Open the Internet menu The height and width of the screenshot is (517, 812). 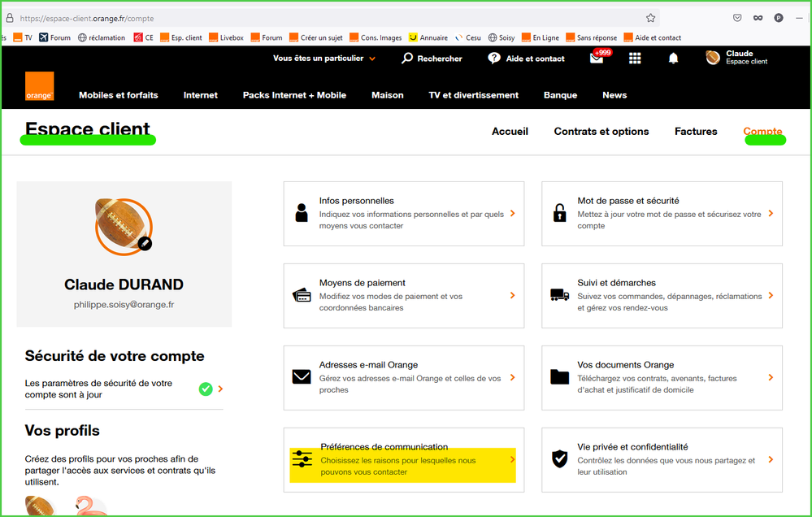[x=201, y=95]
